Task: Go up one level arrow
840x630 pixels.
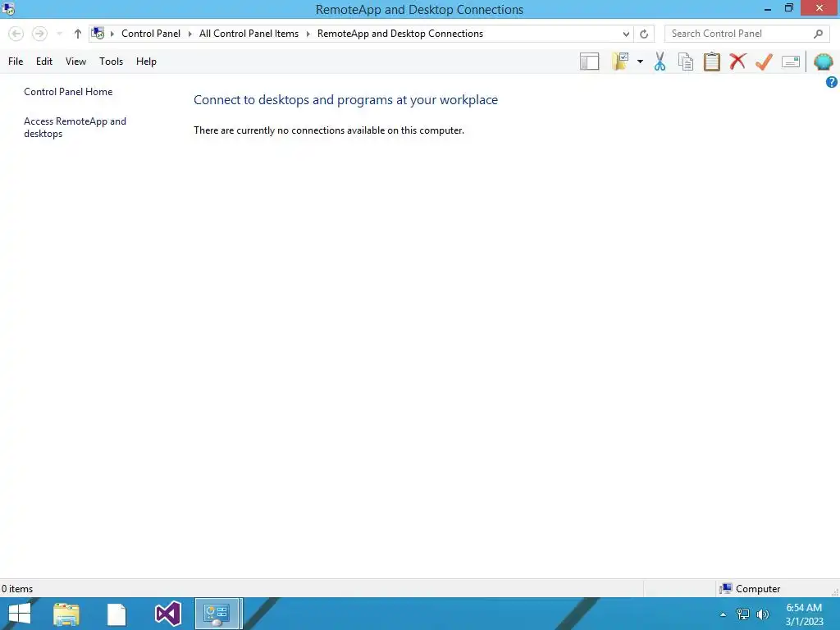Action: point(78,34)
